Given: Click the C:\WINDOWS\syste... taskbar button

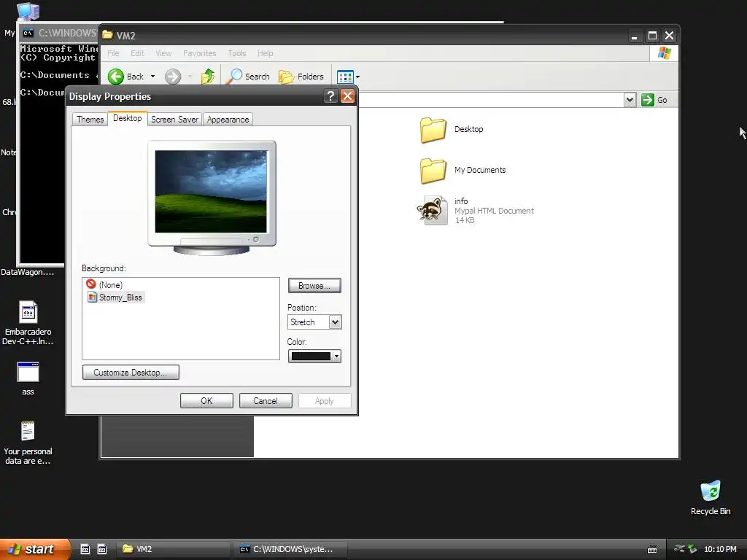Looking at the screenshot, I should (290, 549).
